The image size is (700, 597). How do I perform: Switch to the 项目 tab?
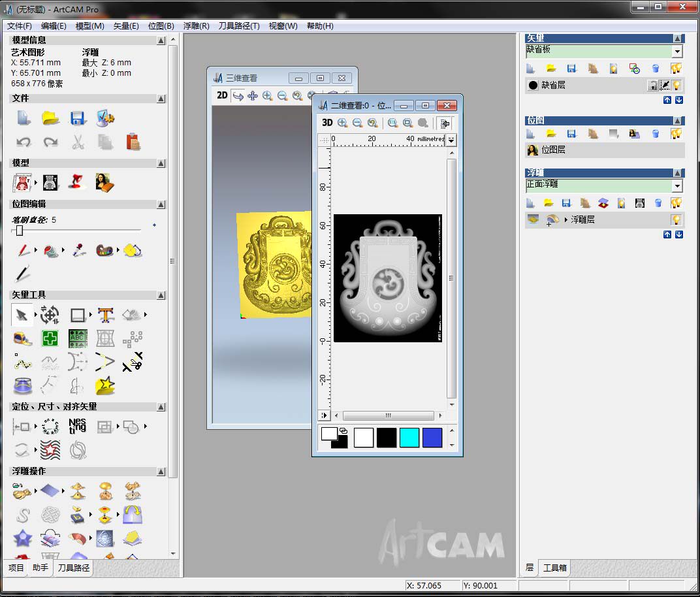(x=16, y=568)
